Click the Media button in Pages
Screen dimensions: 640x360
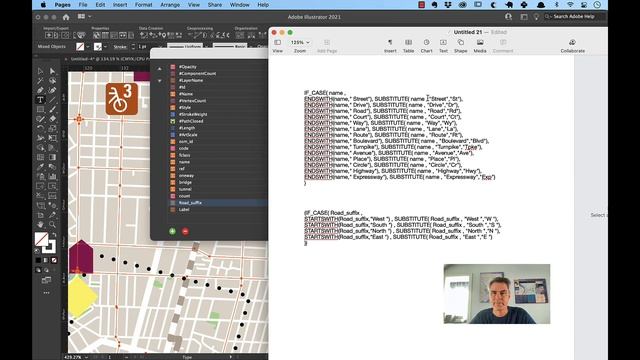[x=480, y=45]
